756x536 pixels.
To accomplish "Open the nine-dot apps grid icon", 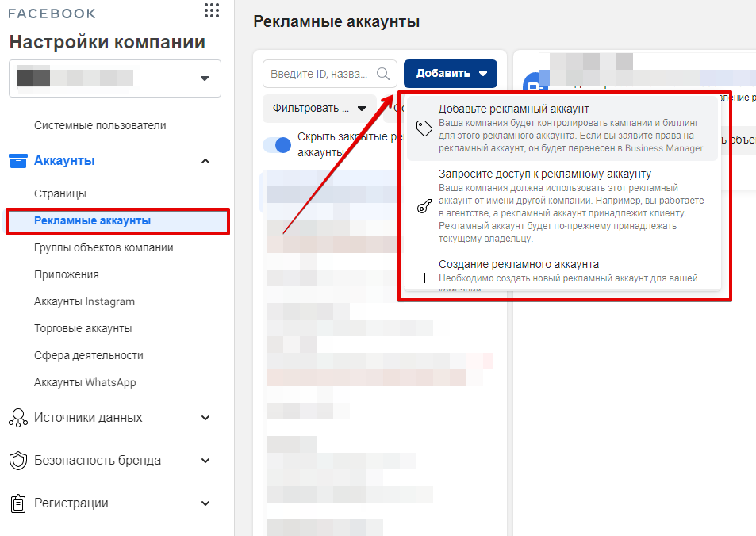I will [211, 10].
